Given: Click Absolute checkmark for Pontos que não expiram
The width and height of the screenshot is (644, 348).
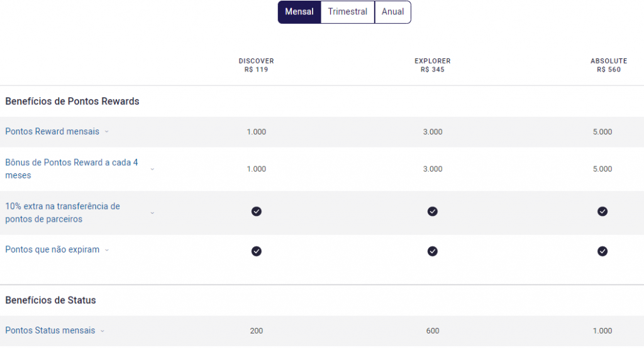Looking at the screenshot, I should (602, 251).
